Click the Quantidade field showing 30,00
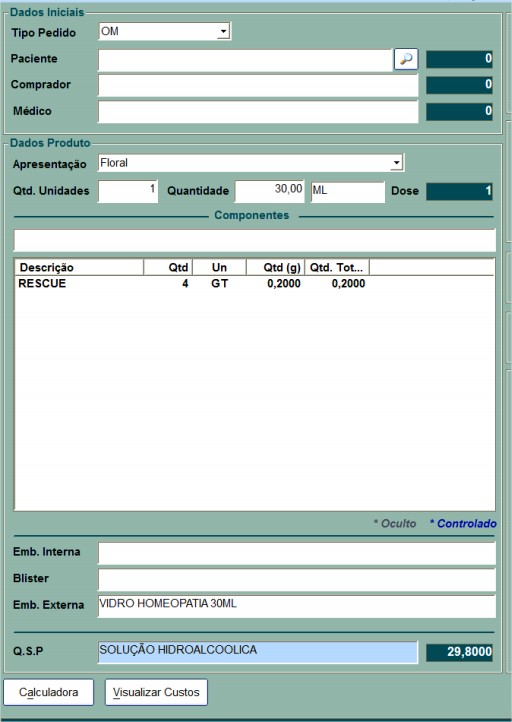This screenshot has width=512, height=722. 269,192
